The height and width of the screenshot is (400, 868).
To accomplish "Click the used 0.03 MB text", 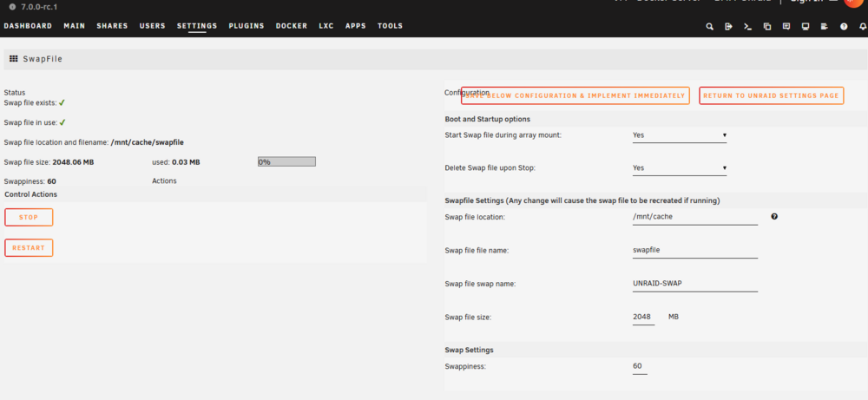I will tap(176, 162).
